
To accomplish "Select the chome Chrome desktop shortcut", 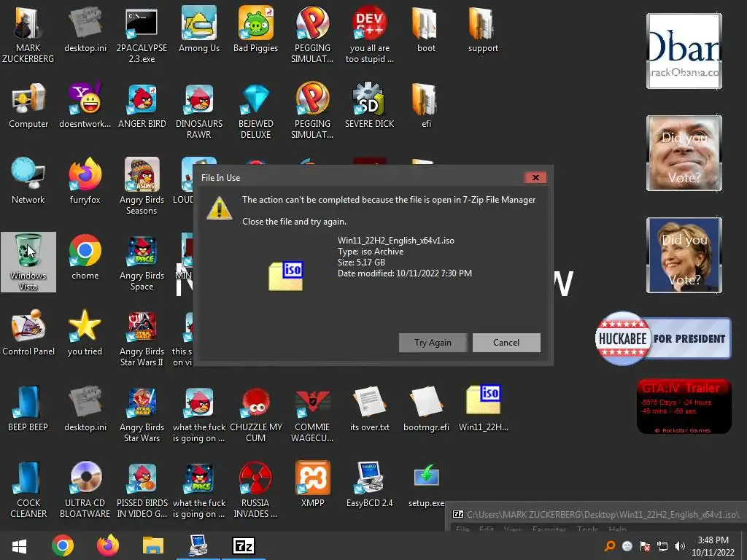I will click(x=85, y=257).
